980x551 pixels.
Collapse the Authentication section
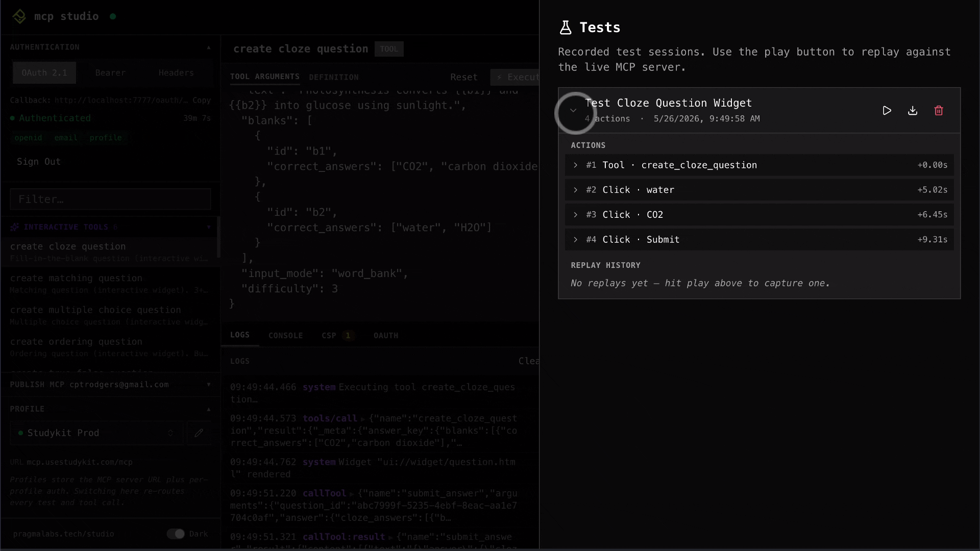point(208,47)
